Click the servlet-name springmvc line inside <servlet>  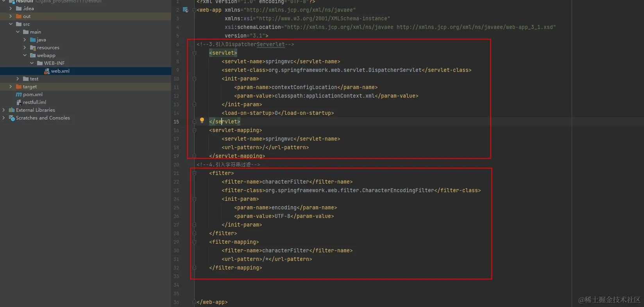[x=281, y=62]
